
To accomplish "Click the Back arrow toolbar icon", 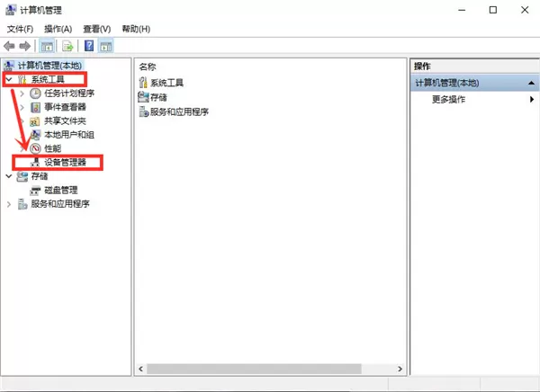I will coord(9,46).
